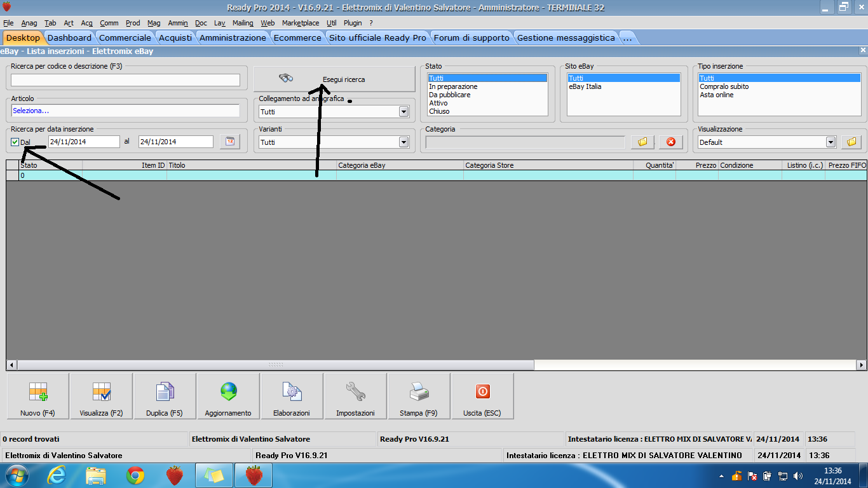Open Windows Explorer from the taskbar
Image resolution: width=868 pixels, height=488 pixels.
(x=96, y=475)
